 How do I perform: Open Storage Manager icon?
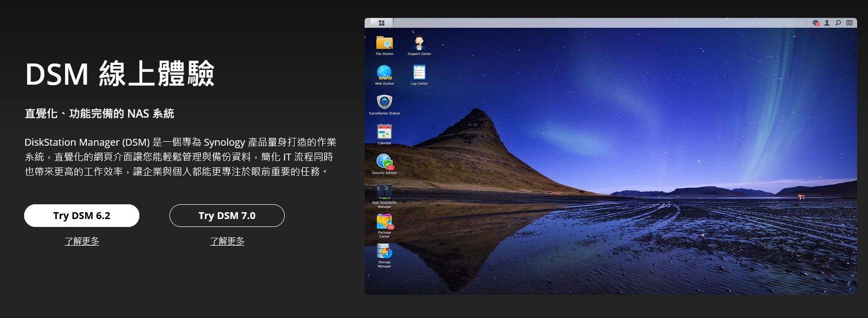[x=384, y=252]
